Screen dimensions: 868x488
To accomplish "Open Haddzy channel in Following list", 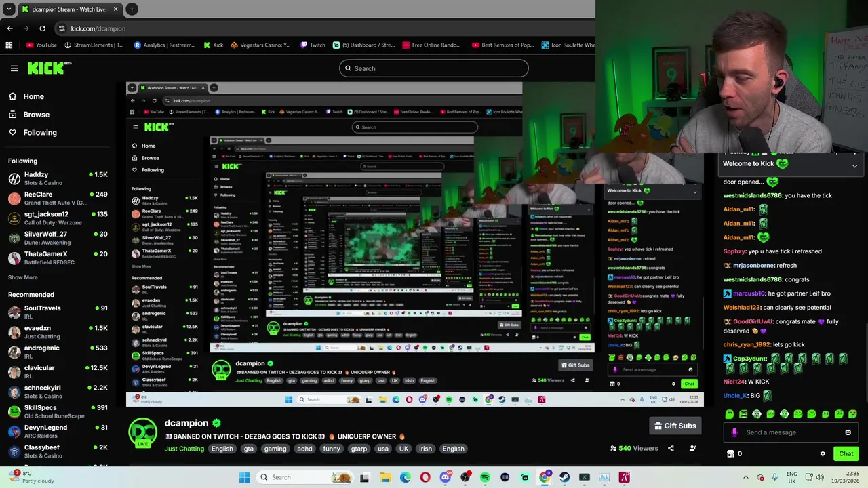I will pyautogui.click(x=58, y=178).
